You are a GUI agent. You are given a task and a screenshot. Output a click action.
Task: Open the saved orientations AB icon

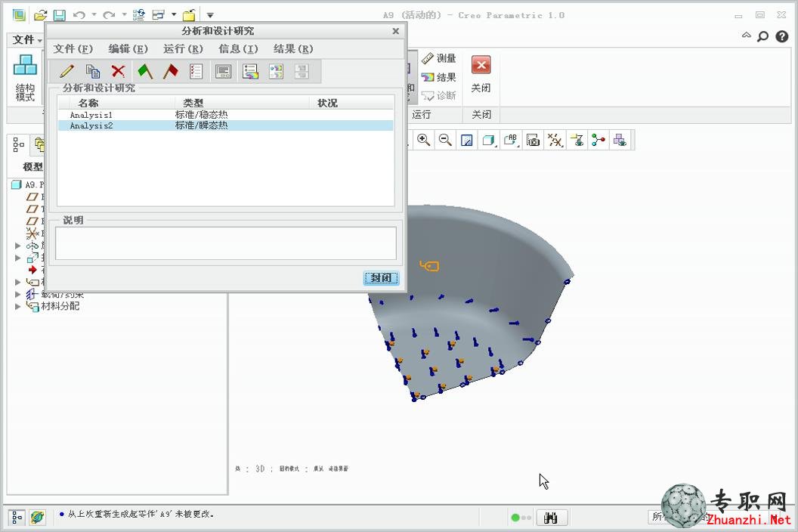[510, 140]
